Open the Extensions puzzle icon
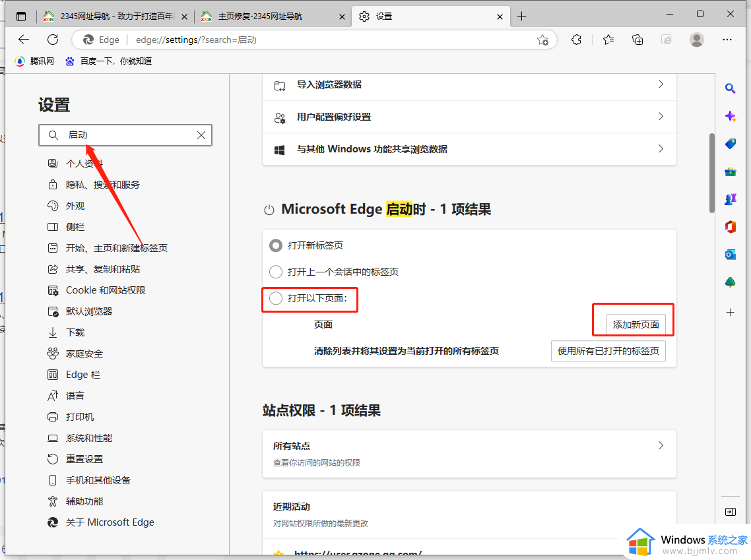 (576, 40)
